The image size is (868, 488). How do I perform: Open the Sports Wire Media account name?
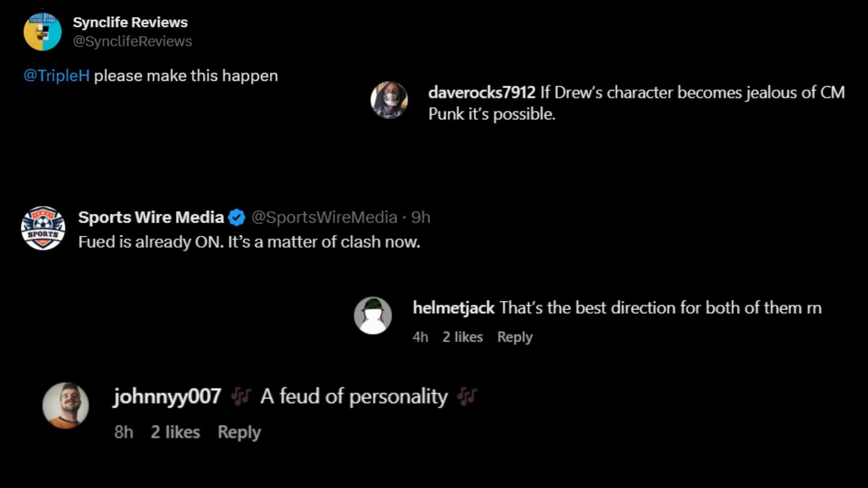pyautogui.click(x=151, y=217)
